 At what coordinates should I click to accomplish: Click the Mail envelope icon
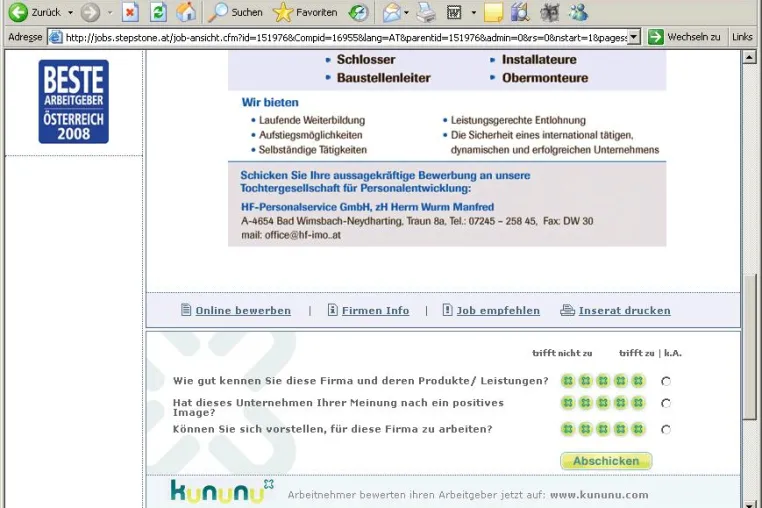tap(392, 12)
